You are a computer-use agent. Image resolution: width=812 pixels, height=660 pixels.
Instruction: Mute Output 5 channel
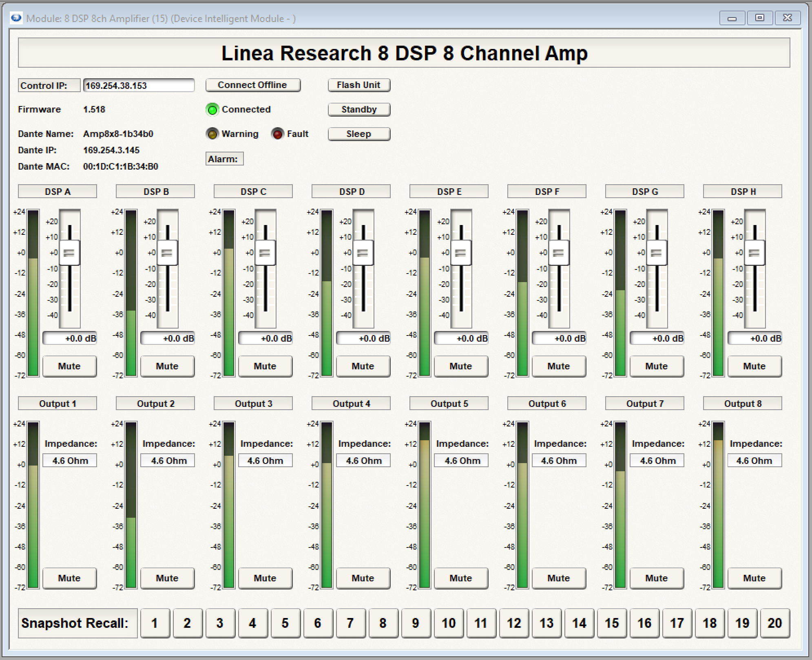tap(461, 578)
